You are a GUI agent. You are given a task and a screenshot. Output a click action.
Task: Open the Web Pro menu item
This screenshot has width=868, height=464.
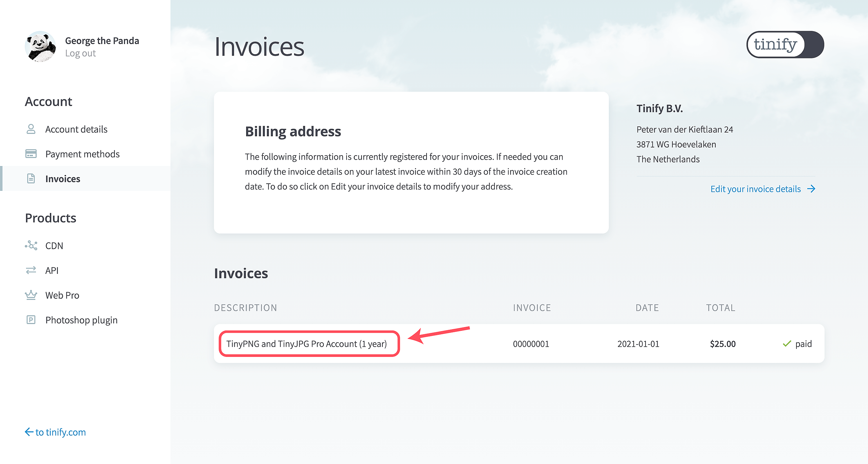pos(62,295)
